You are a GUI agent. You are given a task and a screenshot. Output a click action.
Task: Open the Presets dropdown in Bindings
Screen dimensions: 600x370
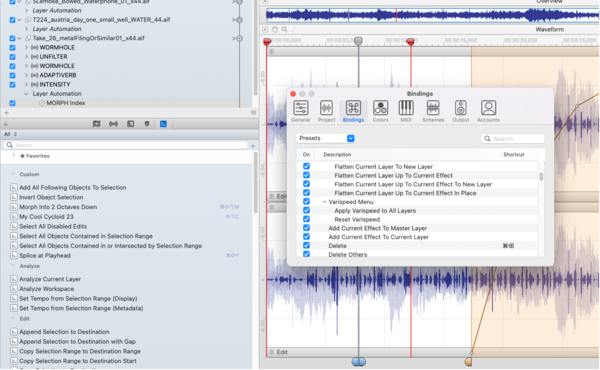[x=325, y=138]
